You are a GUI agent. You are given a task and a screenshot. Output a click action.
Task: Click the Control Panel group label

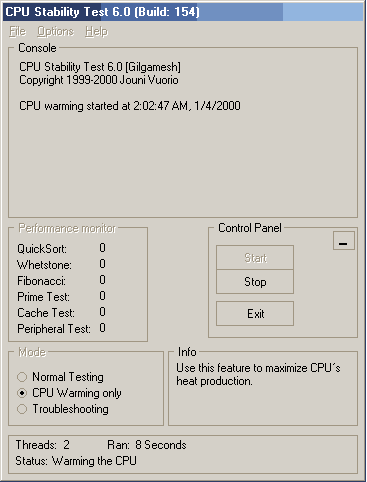250,228
